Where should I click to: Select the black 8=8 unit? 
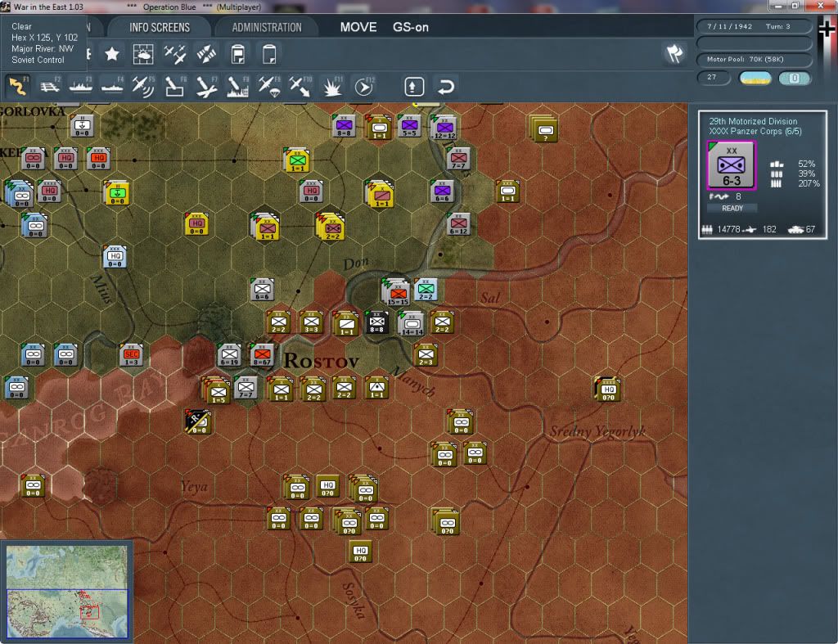pyautogui.click(x=376, y=322)
